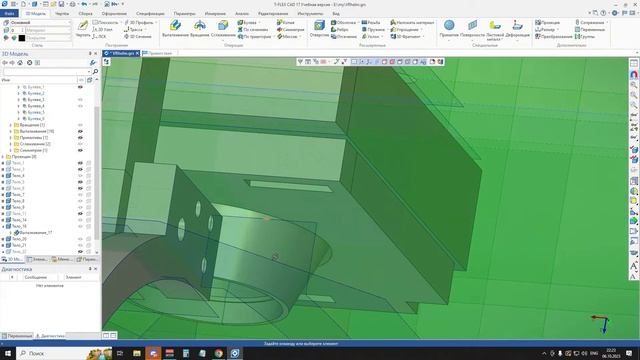Image resolution: width=640 pixels, height=360 pixels.
Task: Choose the По сечениям (loft) tool
Action: click(x=253, y=29)
